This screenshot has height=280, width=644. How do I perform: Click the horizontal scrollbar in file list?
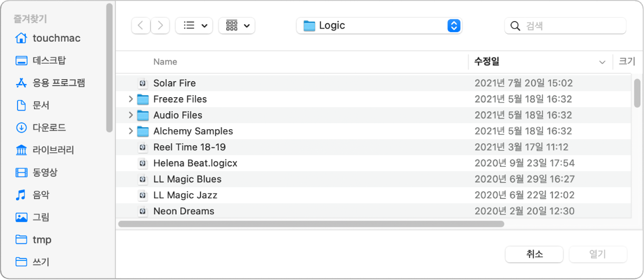click(x=311, y=224)
